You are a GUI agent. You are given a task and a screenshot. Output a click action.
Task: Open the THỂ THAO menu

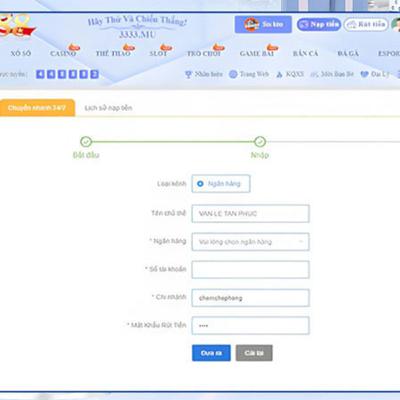point(113,53)
